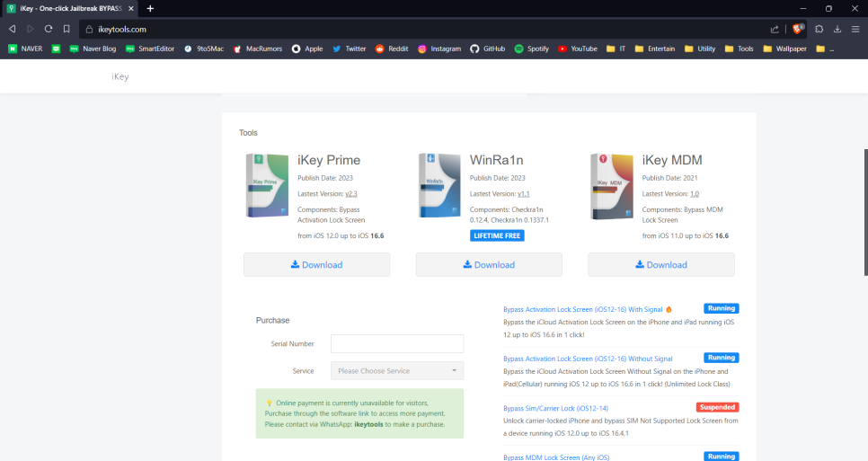Expand the Entertain bookmarks folder
Image resolution: width=868 pixels, height=461 pixels.
(x=655, y=49)
